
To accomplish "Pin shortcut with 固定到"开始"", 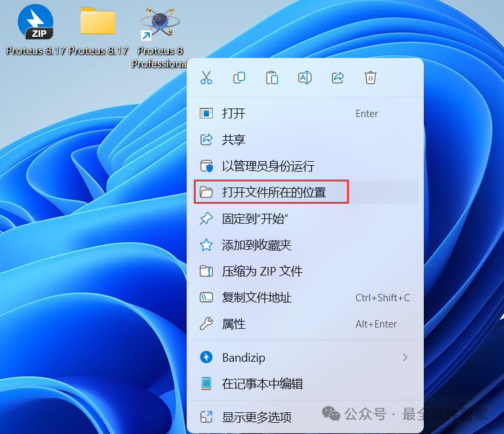I will point(256,219).
